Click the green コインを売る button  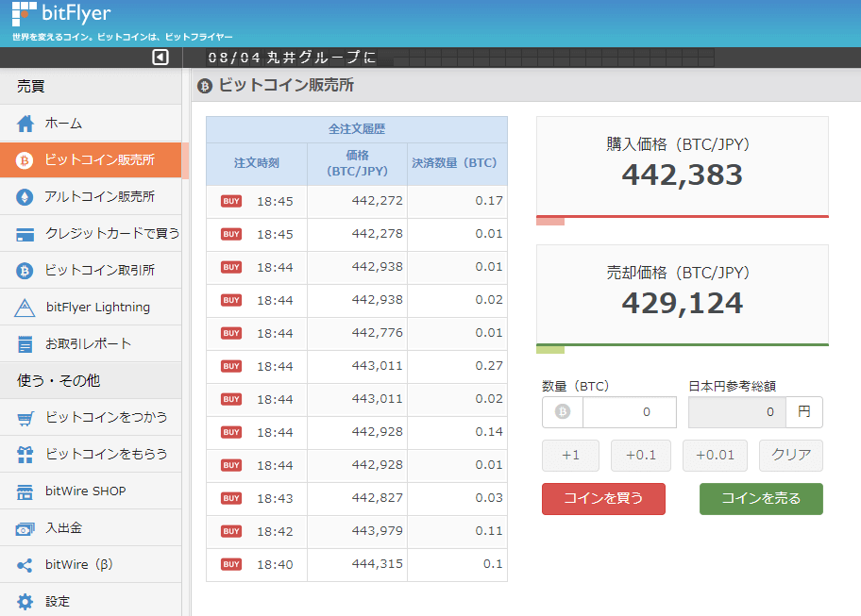pos(761,499)
